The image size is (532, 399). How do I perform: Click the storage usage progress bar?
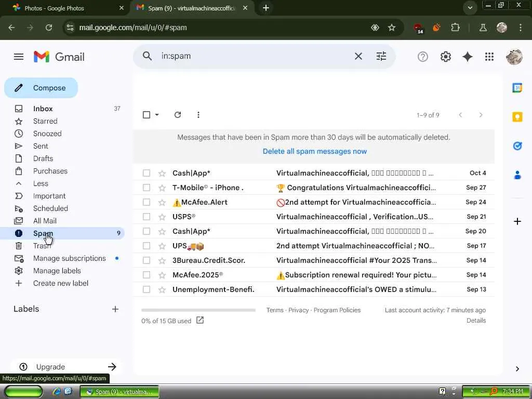[x=198, y=310]
